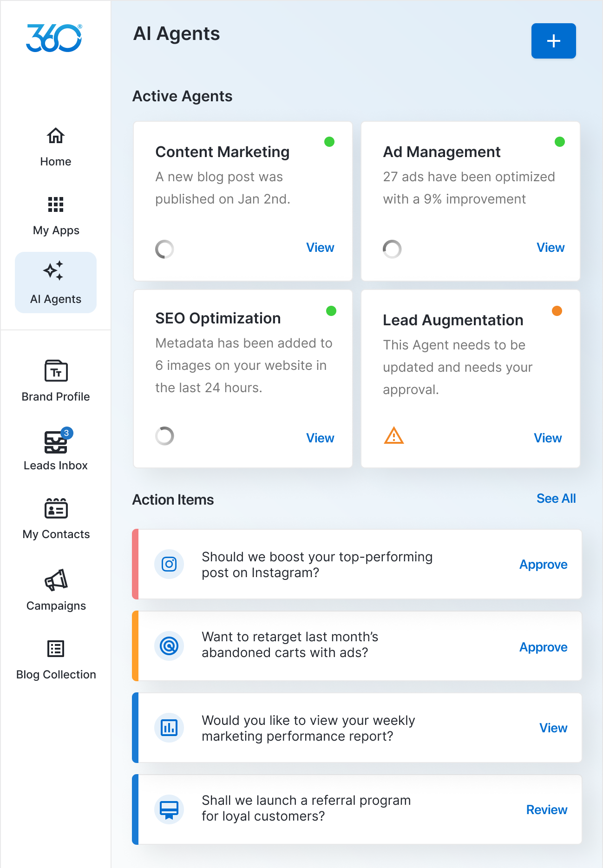View the SEO Optimization agent

tap(320, 438)
